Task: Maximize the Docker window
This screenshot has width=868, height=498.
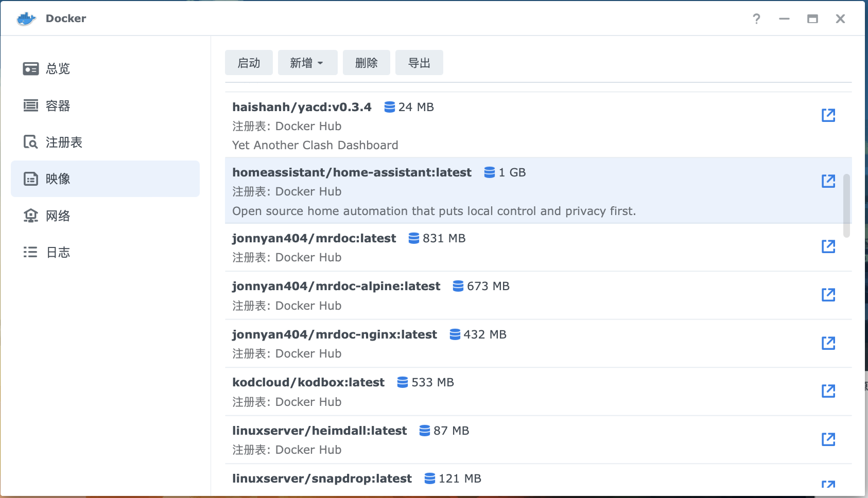Action: (x=812, y=19)
